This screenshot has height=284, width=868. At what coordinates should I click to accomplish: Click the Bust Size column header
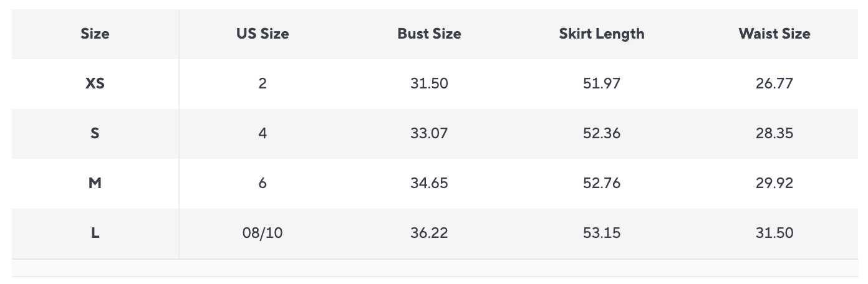pyautogui.click(x=429, y=34)
